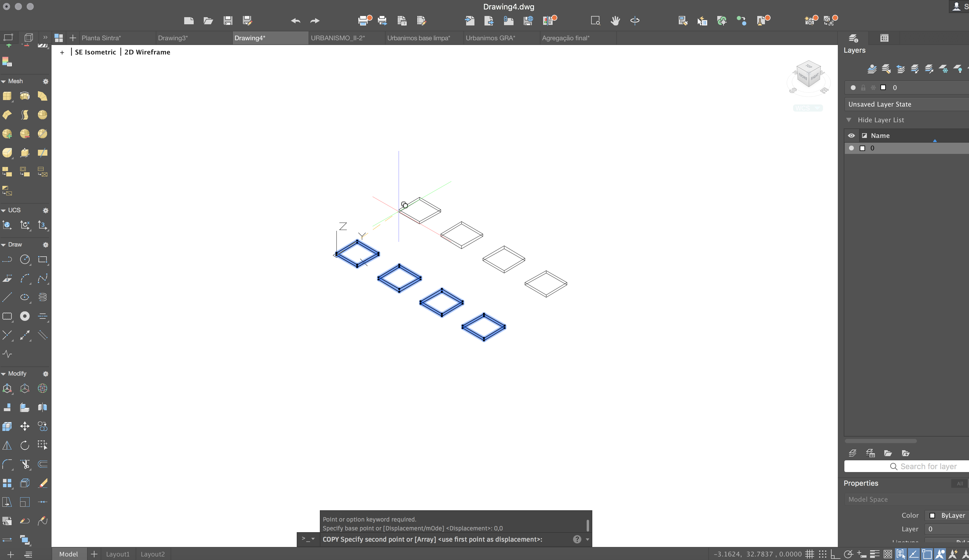
Task: Select the Rotate tool in Modify palette
Action: point(25,445)
